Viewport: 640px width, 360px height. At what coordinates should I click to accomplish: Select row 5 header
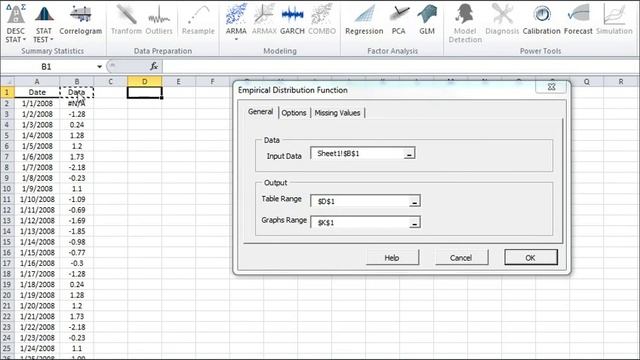coord(7,136)
